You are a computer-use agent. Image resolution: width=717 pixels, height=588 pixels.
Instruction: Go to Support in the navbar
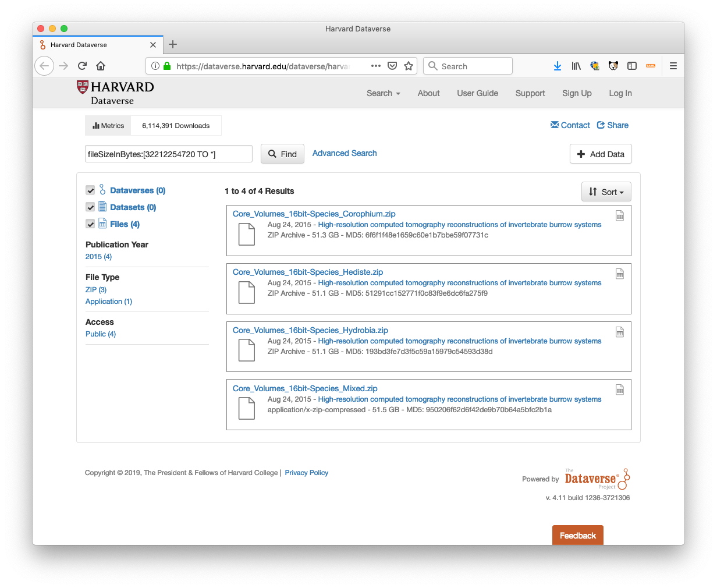(x=530, y=93)
